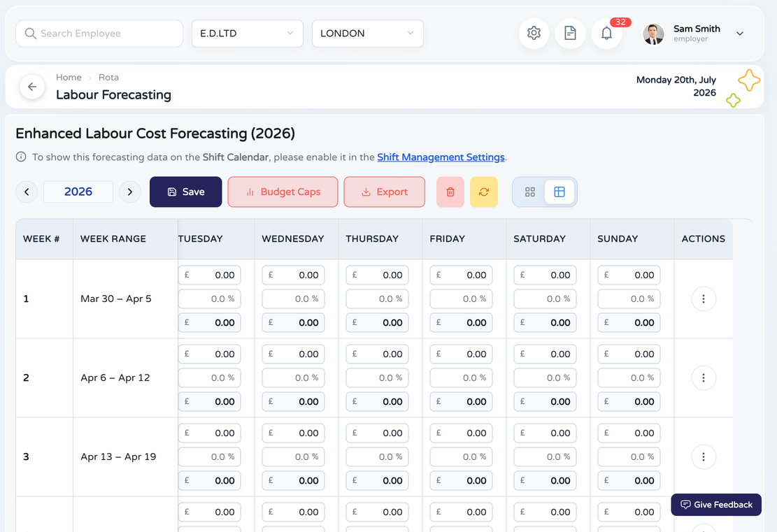Select the Apr 6 – Apr 12 week range
Image resolution: width=777 pixels, height=532 pixels.
(115, 378)
